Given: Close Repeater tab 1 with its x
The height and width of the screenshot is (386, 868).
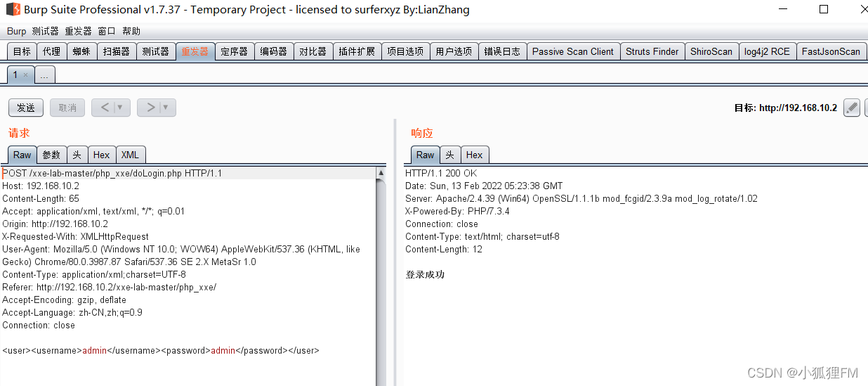Looking at the screenshot, I should coord(26,75).
